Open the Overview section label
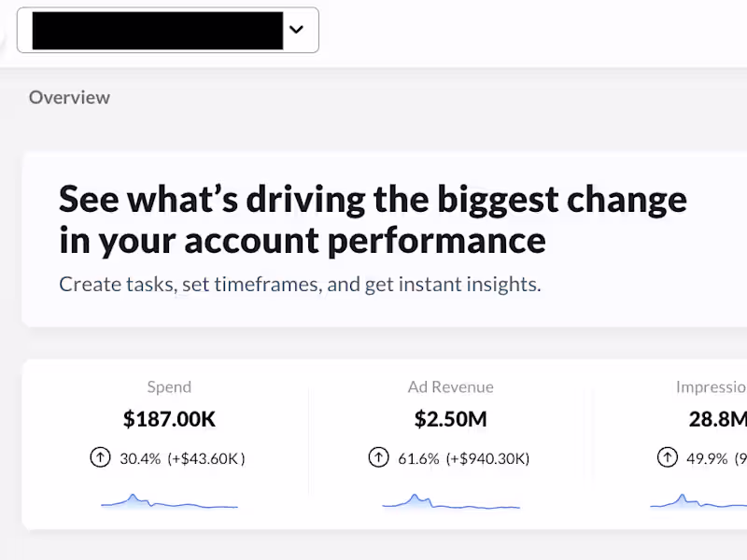The image size is (747, 560). [69, 97]
